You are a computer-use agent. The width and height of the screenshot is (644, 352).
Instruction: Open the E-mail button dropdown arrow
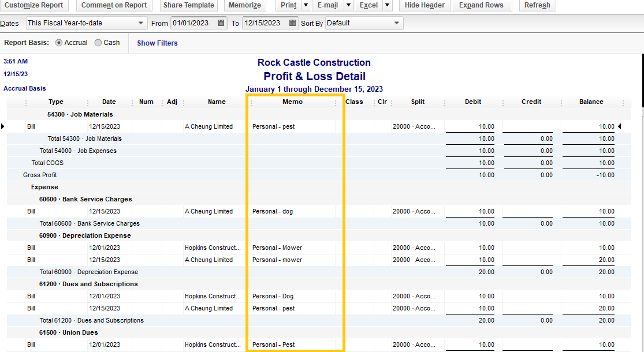(348, 5)
